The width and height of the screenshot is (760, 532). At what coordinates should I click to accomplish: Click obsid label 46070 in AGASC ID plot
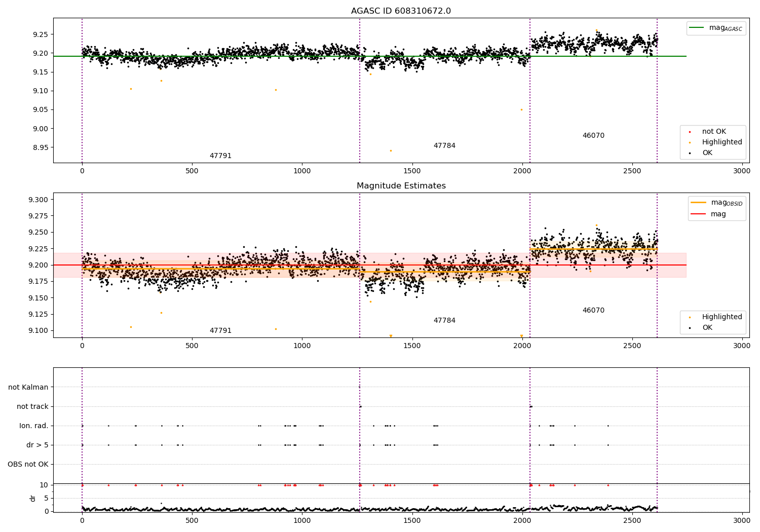(593, 136)
